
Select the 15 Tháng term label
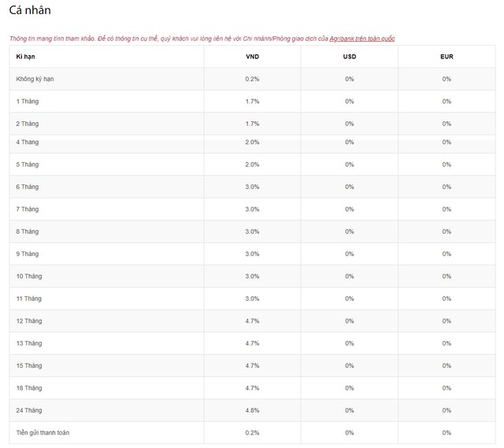tap(29, 366)
